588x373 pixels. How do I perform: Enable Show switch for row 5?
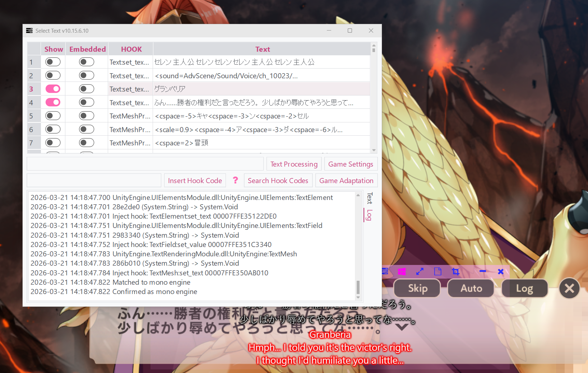pyautogui.click(x=53, y=116)
